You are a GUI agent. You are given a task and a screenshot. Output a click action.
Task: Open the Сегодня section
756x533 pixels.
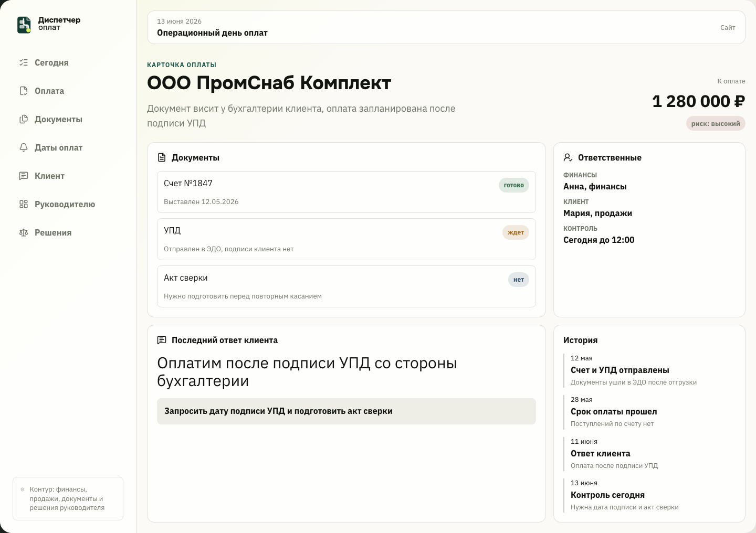point(68,62)
